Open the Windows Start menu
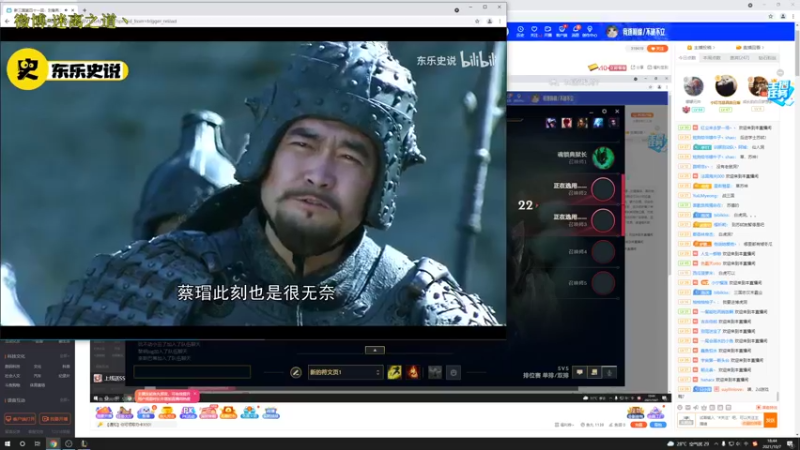 (x=7, y=444)
